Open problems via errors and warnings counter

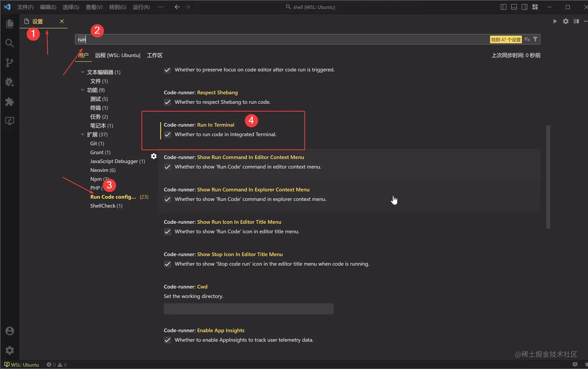[x=57, y=365]
